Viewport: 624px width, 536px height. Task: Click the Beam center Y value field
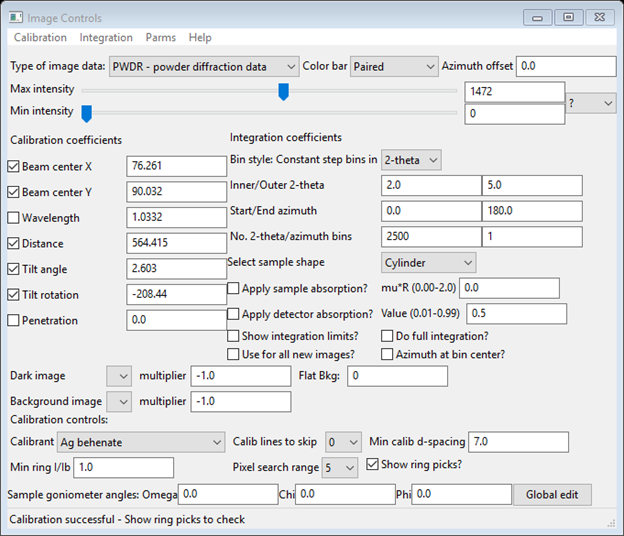177,192
